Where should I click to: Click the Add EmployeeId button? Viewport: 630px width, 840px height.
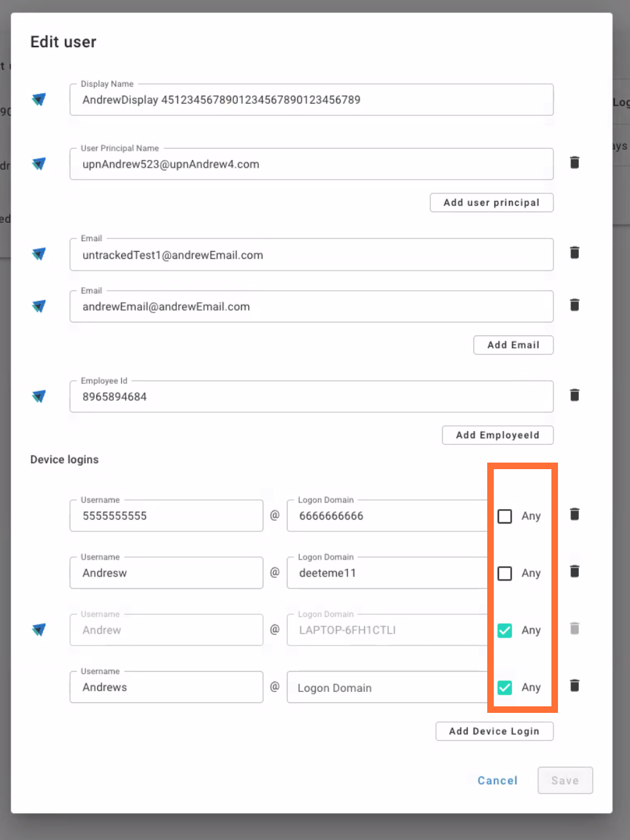point(498,435)
